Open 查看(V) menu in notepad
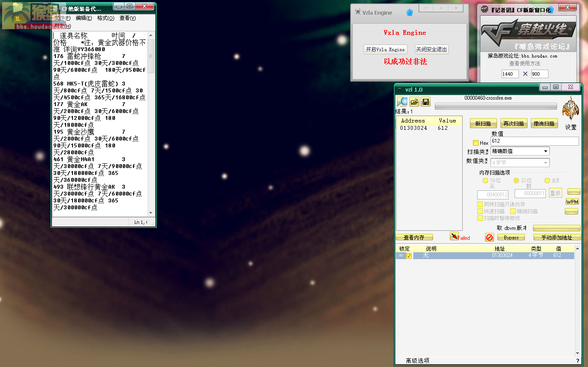The width and height of the screenshot is (588, 367). pyautogui.click(x=127, y=18)
